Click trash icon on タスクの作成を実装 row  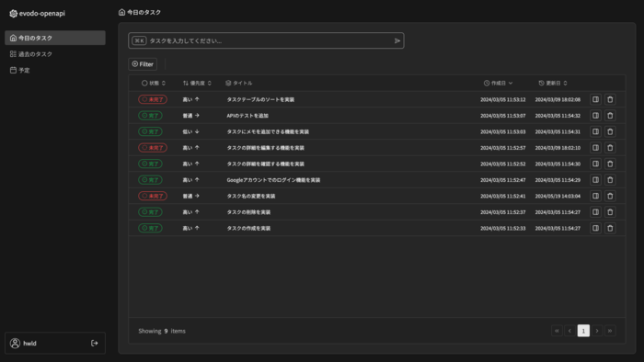tap(610, 228)
